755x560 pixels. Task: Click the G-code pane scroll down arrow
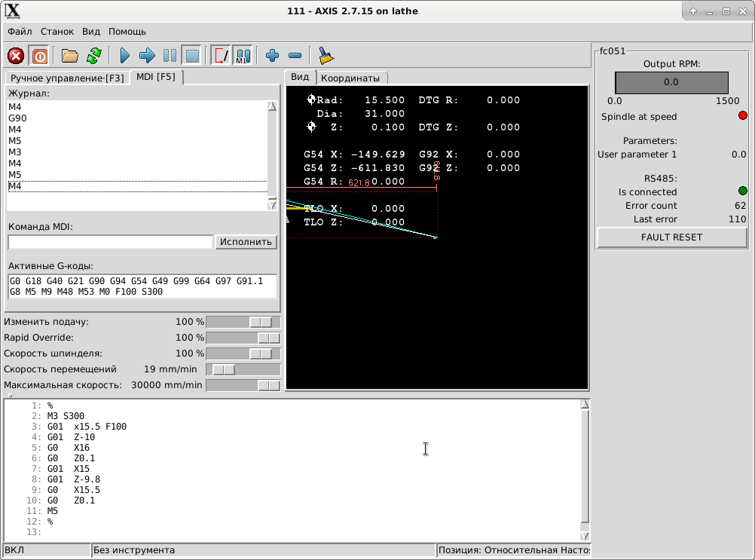(x=585, y=536)
